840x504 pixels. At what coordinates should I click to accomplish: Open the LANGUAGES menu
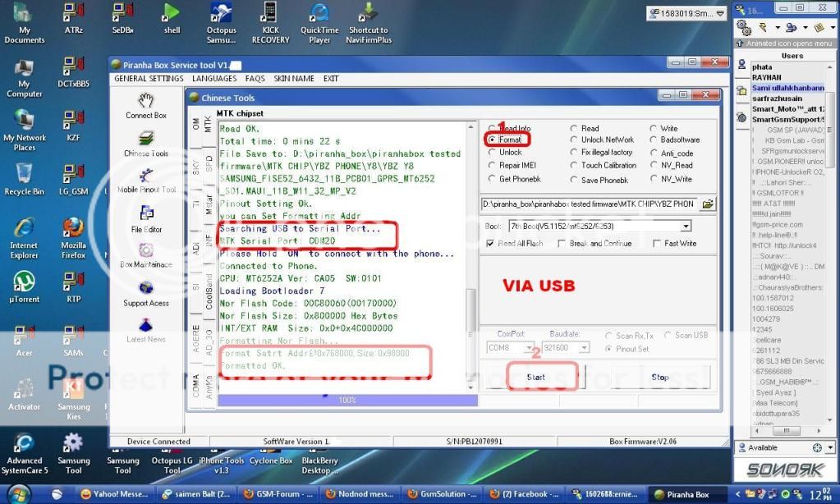(213, 78)
